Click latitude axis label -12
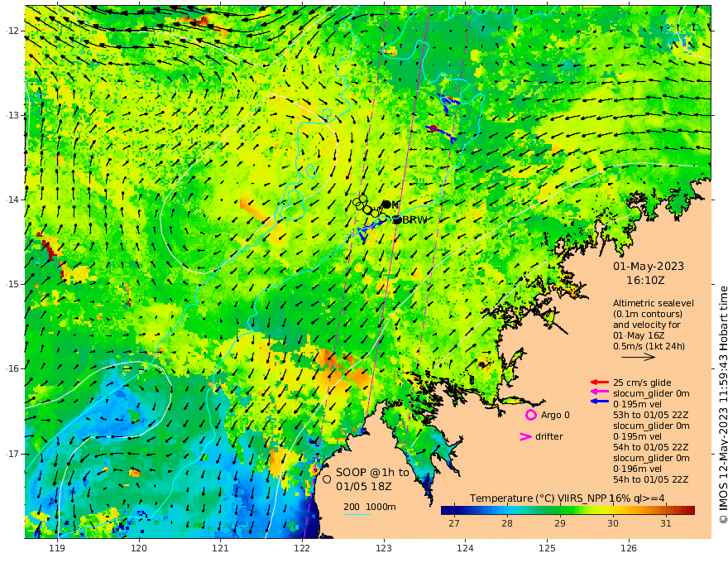 [12, 31]
